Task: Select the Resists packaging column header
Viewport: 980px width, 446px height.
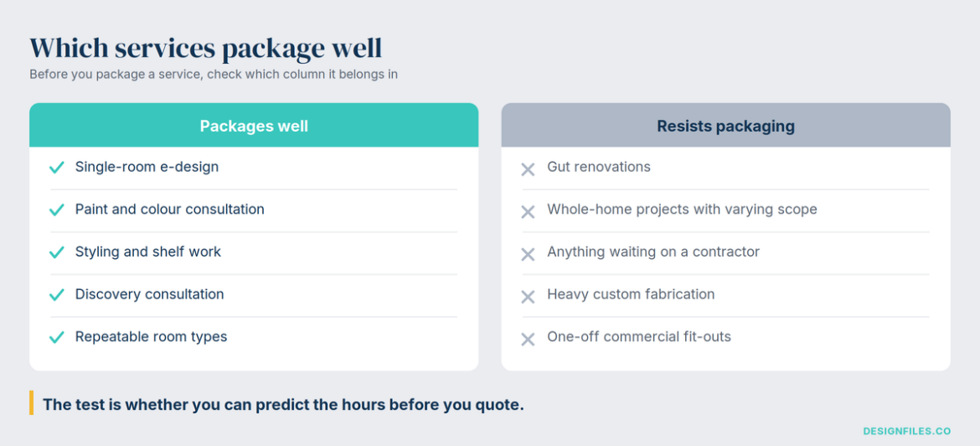Action: click(x=725, y=126)
